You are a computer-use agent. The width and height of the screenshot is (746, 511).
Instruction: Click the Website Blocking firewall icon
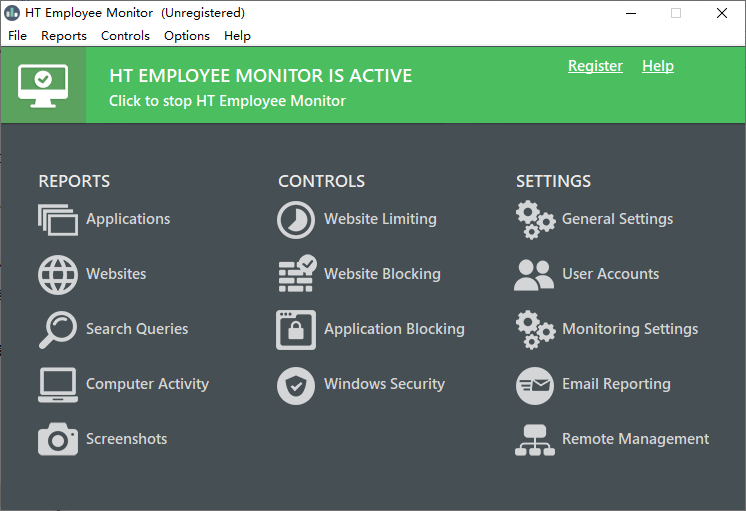[296, 274]
